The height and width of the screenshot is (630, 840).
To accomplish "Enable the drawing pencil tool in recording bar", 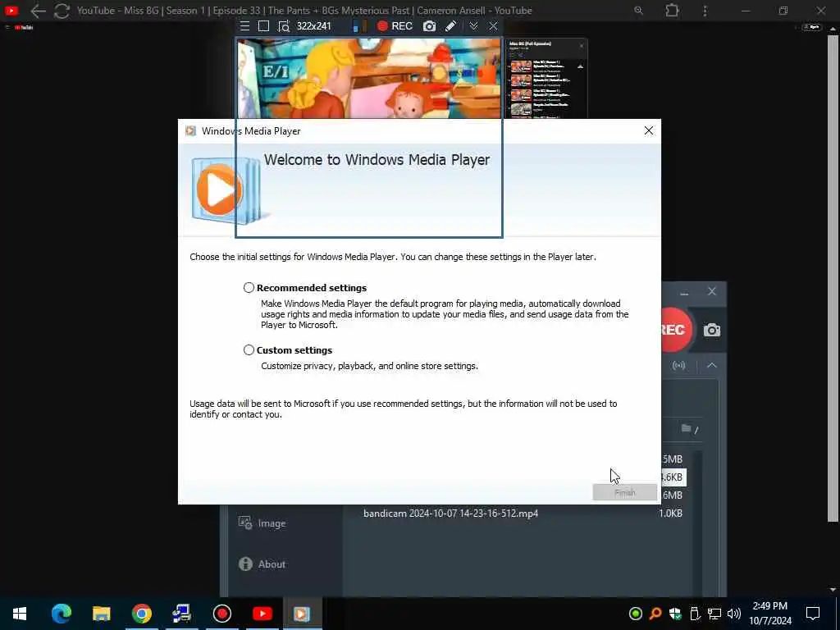I will coord(450,26).
